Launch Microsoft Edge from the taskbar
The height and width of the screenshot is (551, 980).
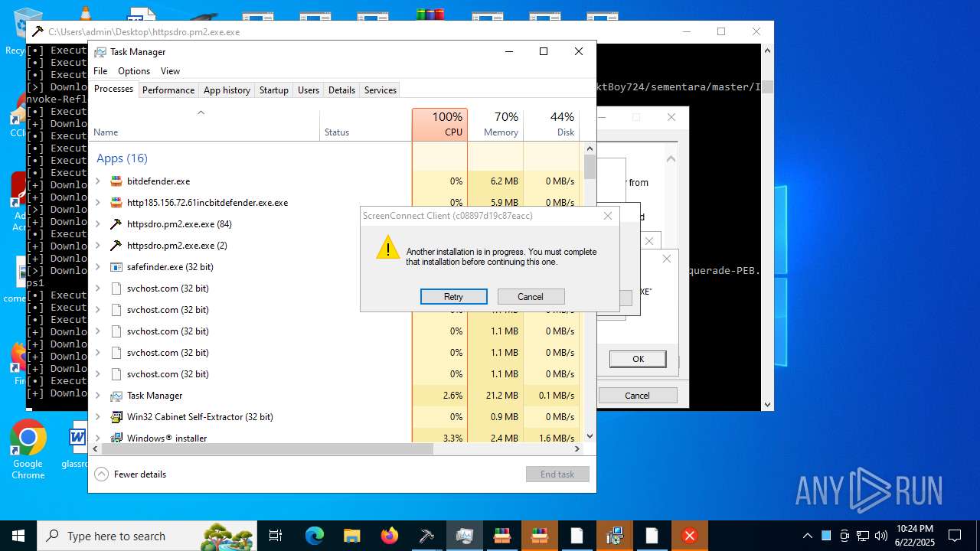click(x=315, y=536)
